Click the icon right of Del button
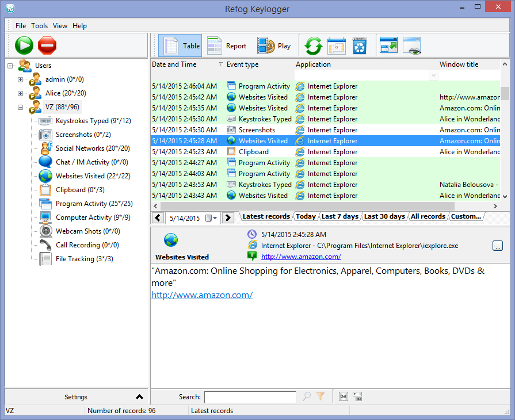This screenshot has height=420, width=515. tap(357, 396)
